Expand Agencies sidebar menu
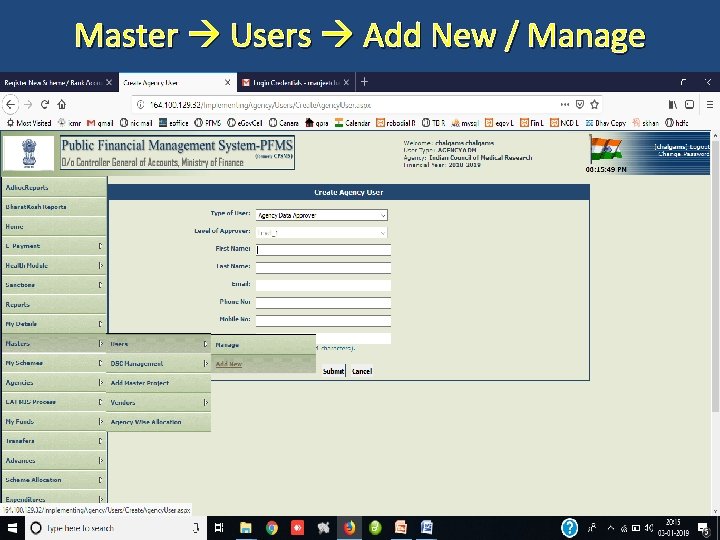This screenshot has width=720, height=540. point(54,382)
